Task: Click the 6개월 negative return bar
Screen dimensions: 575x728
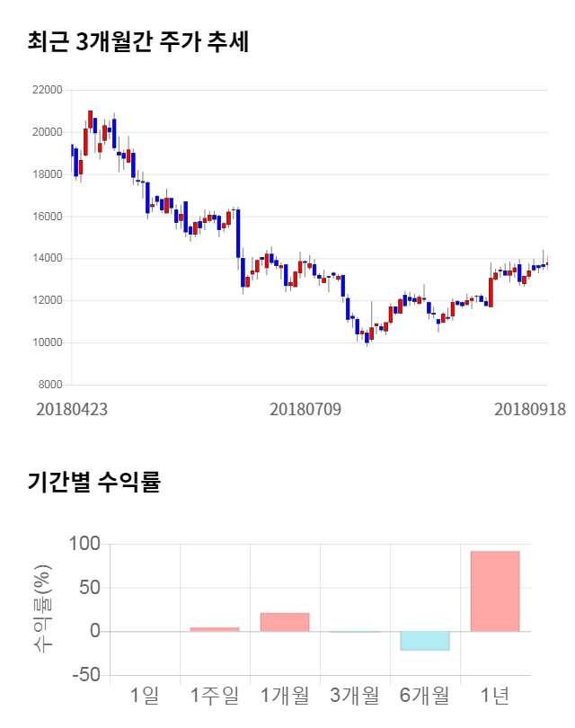Action: 424,640
